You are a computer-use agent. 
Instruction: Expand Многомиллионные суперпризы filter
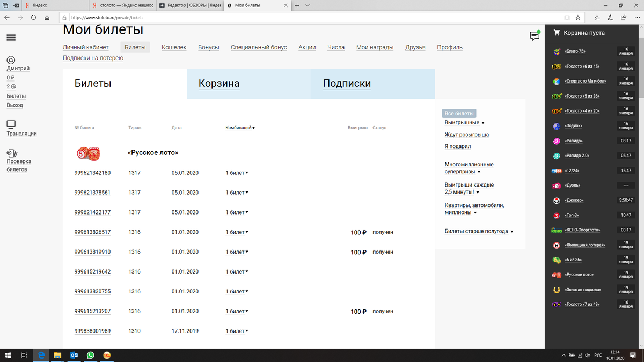click(x=469, y=168)
